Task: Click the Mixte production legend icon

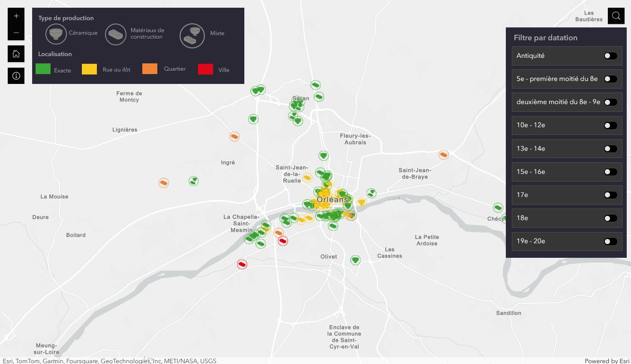Action: (x=192, y=35)
